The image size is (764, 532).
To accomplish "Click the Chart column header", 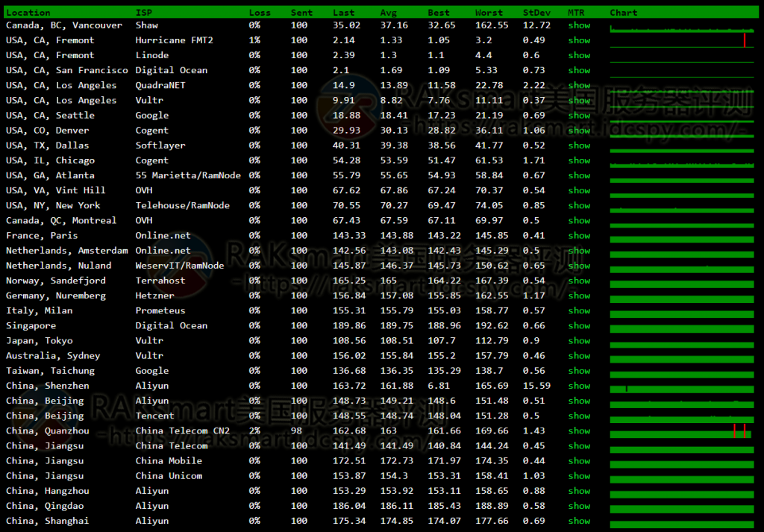I will pos(623,13).
